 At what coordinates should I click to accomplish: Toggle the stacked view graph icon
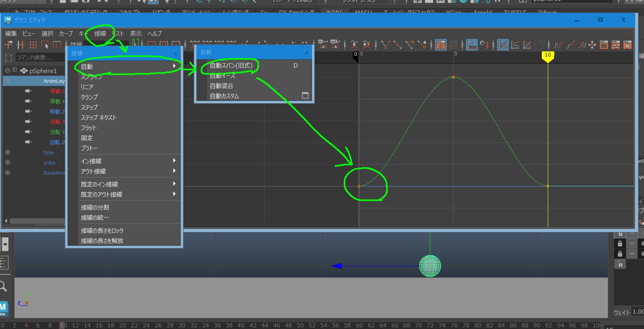pyautogui.click(x=515, y=45)
